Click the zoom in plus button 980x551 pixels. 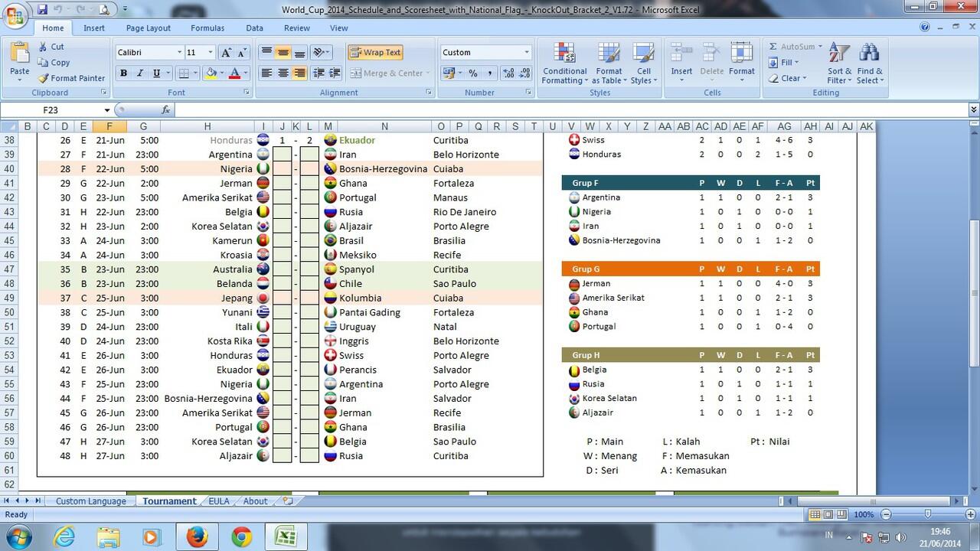[x=971, y=515]
